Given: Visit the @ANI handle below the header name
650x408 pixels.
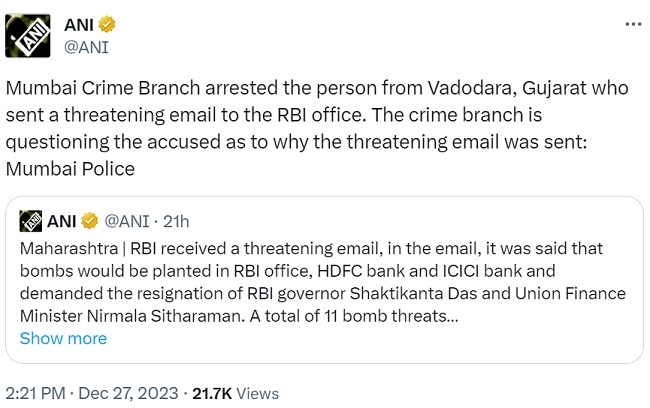Looking at the screenshot, I should pyautogui.click(x=86, y=47).
